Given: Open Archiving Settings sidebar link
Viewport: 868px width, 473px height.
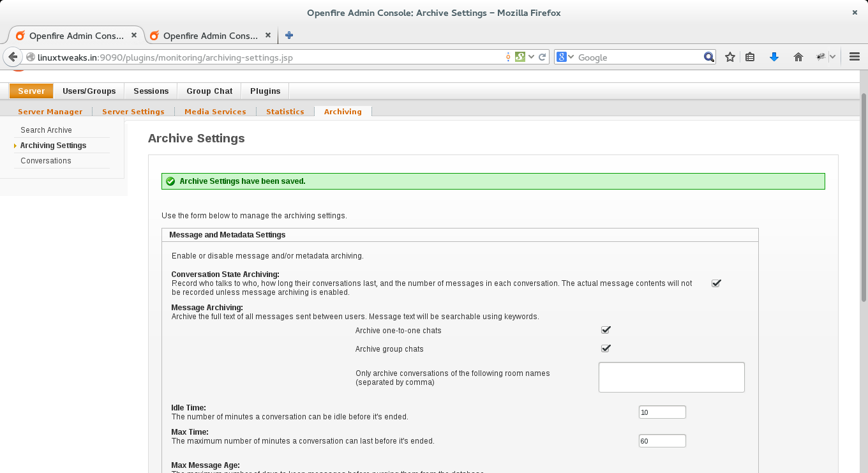Looking at the screenshot, I should [x=53, y=146].
